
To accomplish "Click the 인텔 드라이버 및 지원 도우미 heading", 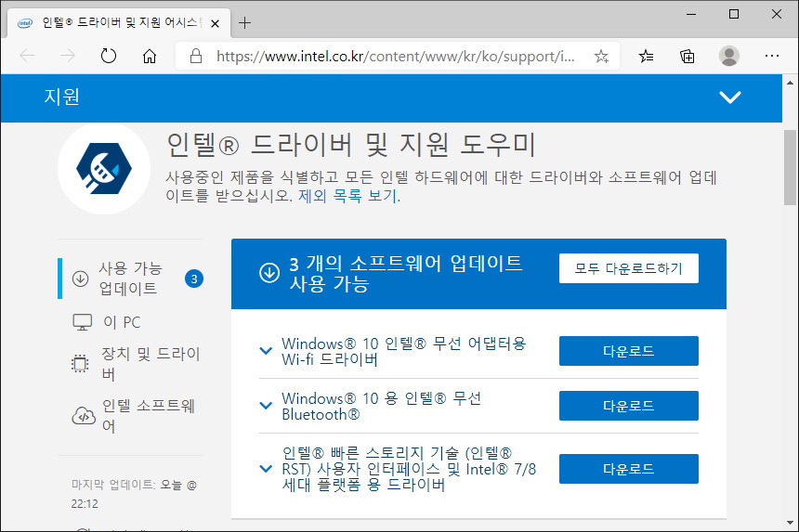I will point(351,144).
